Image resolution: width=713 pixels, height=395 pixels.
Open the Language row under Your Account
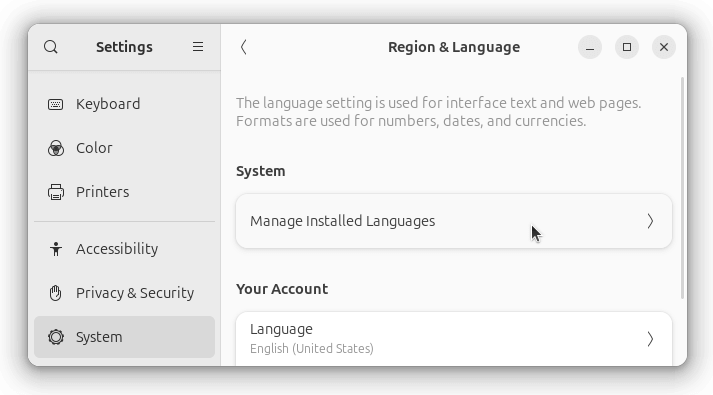[454, 339]
